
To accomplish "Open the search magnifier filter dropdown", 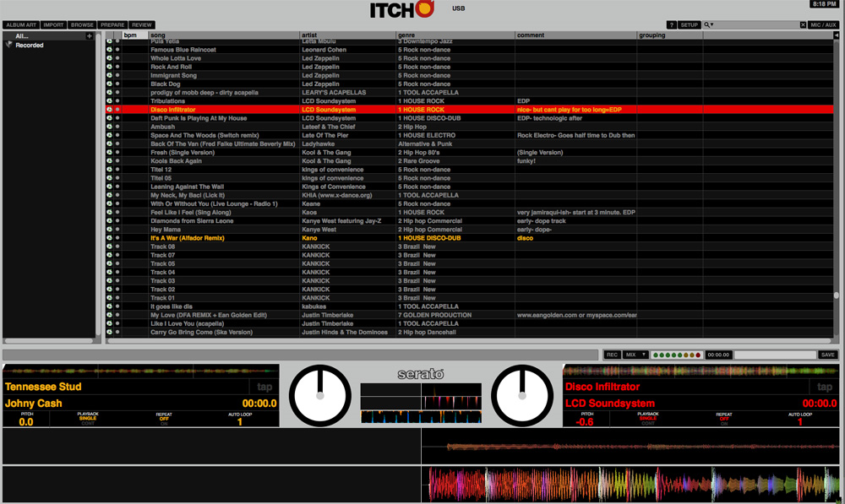I will (x=709, y=24).
